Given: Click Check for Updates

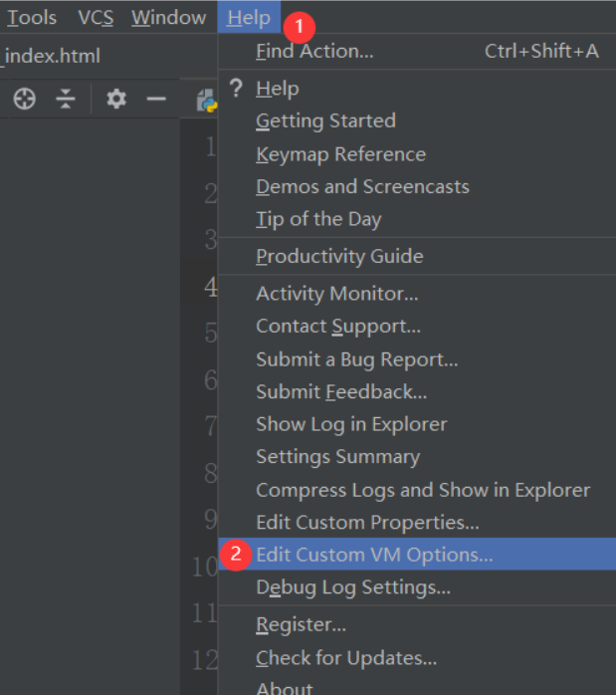Looking at the screenshot, I should (346, 658).
